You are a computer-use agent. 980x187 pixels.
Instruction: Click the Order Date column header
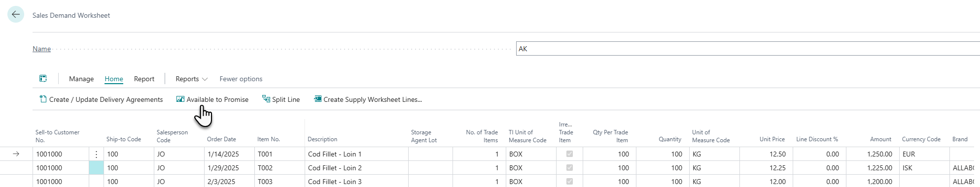221,139
